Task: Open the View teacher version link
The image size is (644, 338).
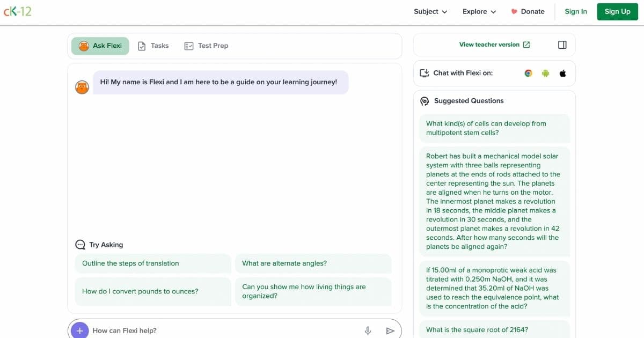Action: (x=494, y=45)
